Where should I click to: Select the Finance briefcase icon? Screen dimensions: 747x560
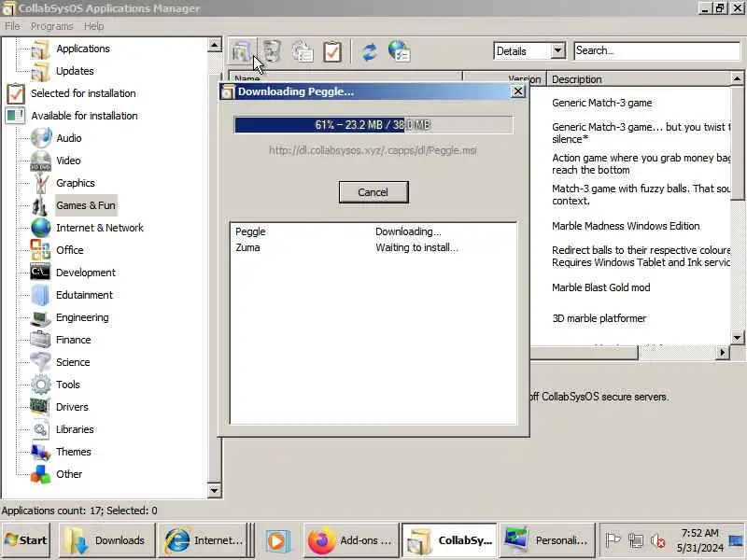click(x=40, y=340)
